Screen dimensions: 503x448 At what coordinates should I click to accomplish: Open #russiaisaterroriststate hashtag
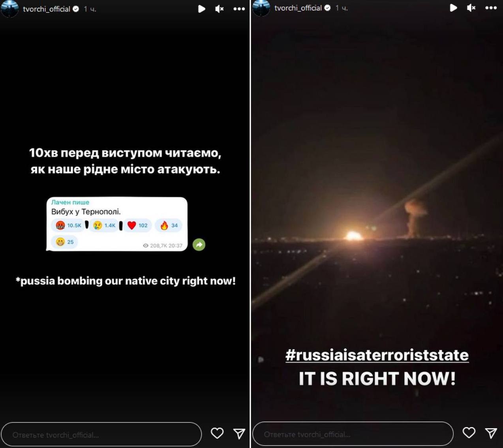click(x=377, y=355)
